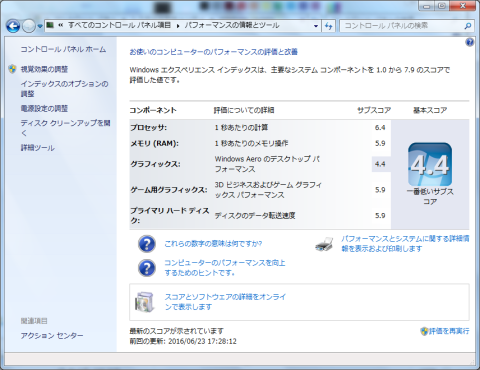Open 電源設定の調整 link
The width and height of the screenshot is (480, 370).
(x=44, y=108)
